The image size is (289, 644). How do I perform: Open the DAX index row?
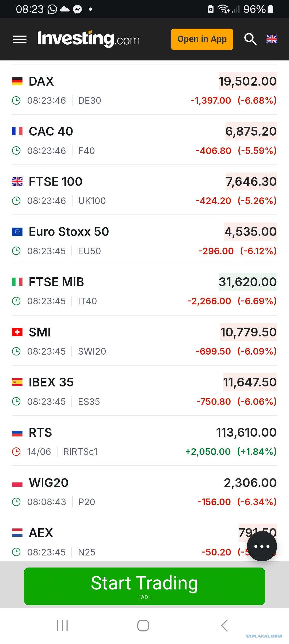pos(144,90)
